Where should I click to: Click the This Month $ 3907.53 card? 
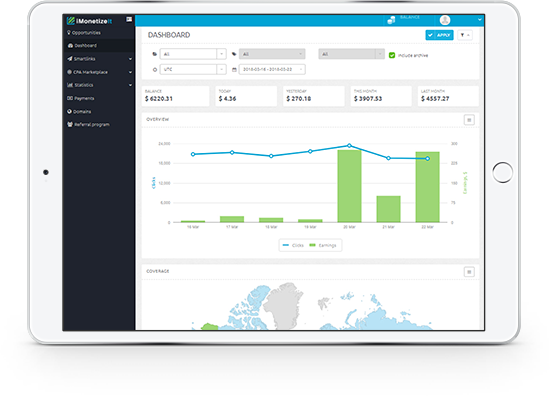pos(381,96)
